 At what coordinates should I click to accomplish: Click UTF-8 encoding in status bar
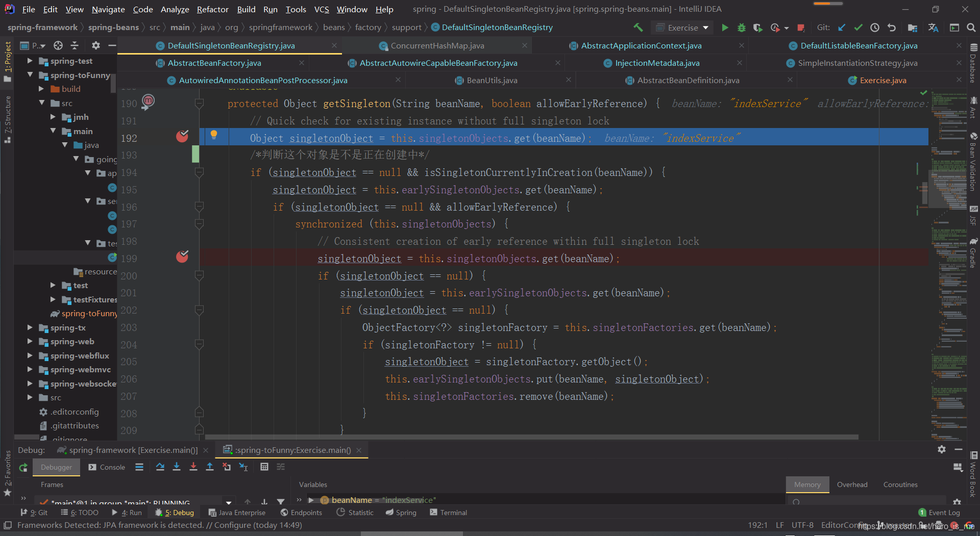[802, 525]
